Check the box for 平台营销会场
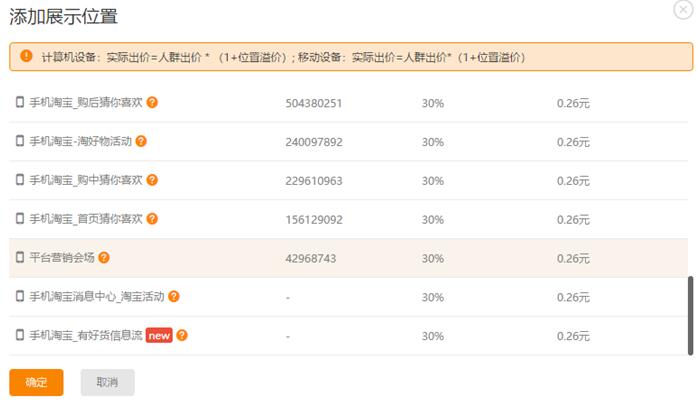This screenshot has width=698, height=403. click(x=20, y=257)
